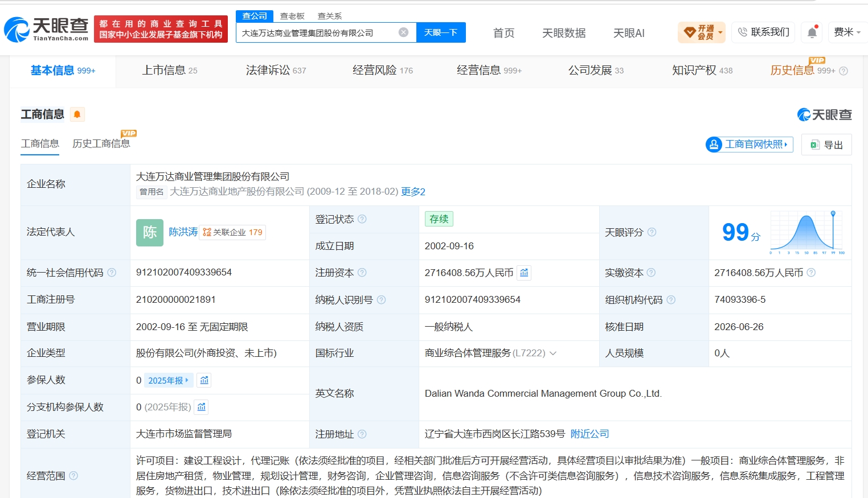Open the 公司发展 tab
This screenshot has width=868, height=498.
596,71
